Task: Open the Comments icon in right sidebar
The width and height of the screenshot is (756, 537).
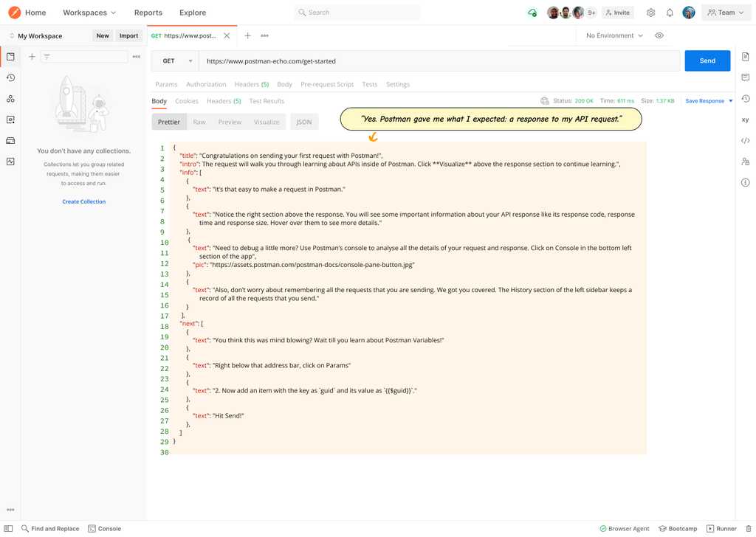Action: 746,77
